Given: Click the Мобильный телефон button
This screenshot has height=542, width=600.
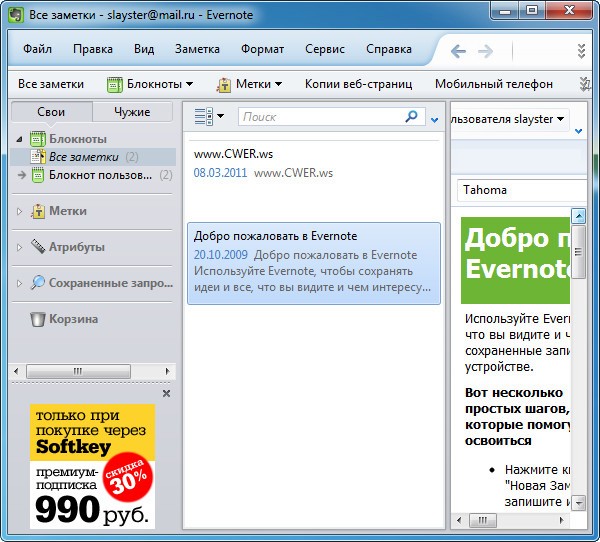Looking at the screenshot, I should tap(493, 84).
